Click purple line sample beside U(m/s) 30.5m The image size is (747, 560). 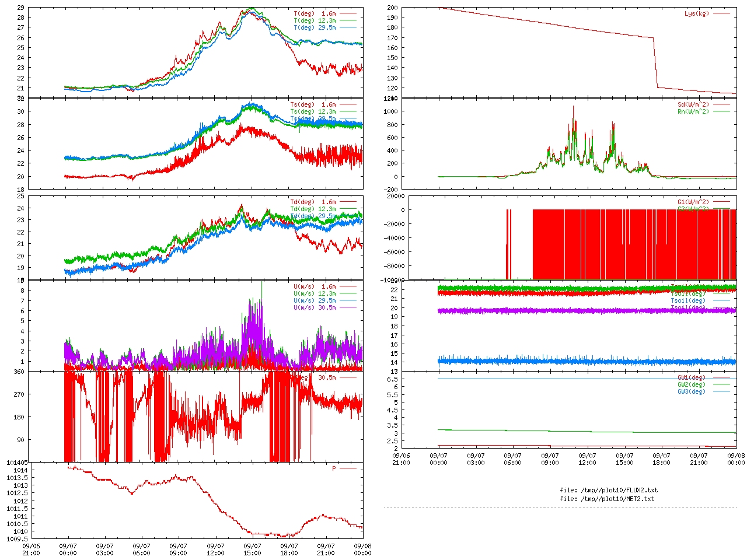click(x=348, y=307)
